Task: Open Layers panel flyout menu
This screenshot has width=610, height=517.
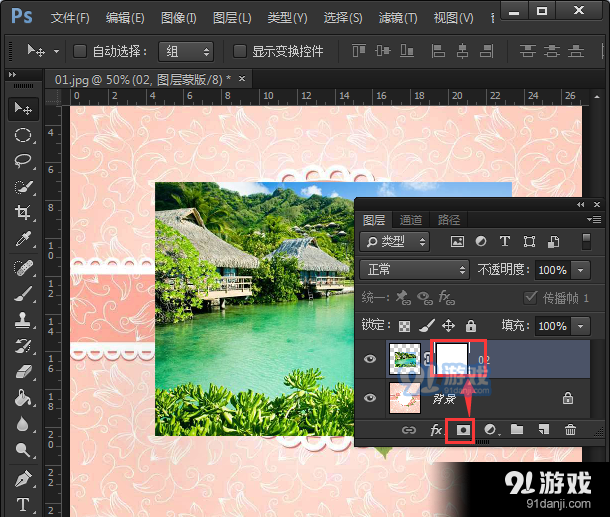Action: click(594, 220)
